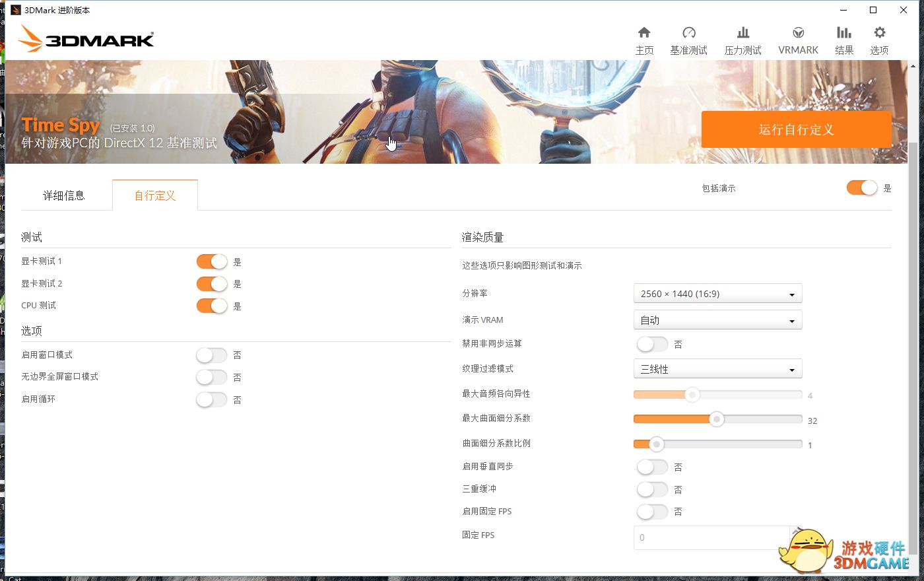Click 曲面细分系数比例 slider handle
The width and height of the screenshot is (924, 581).
(656, 444)
